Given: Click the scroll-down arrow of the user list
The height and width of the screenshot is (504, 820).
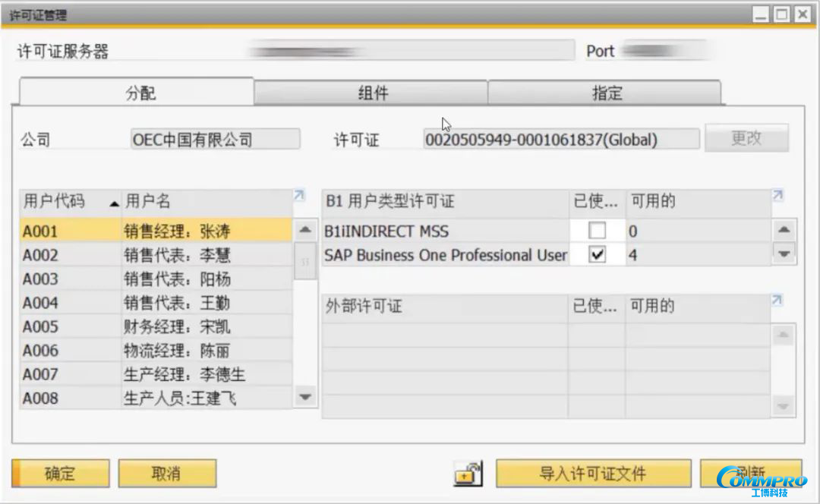Looking at the screenshot, I should 304,396.
